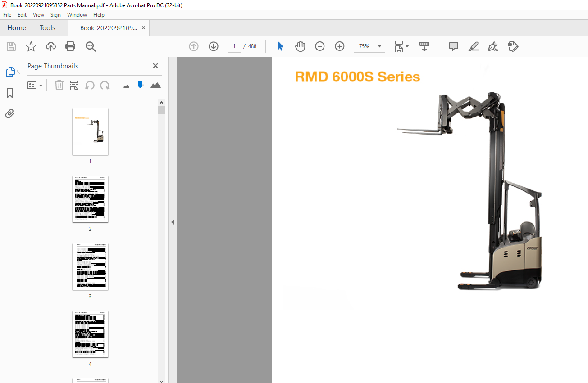Open the Edit menu
The height and width of the screenshot is (383, 588).
22,15
